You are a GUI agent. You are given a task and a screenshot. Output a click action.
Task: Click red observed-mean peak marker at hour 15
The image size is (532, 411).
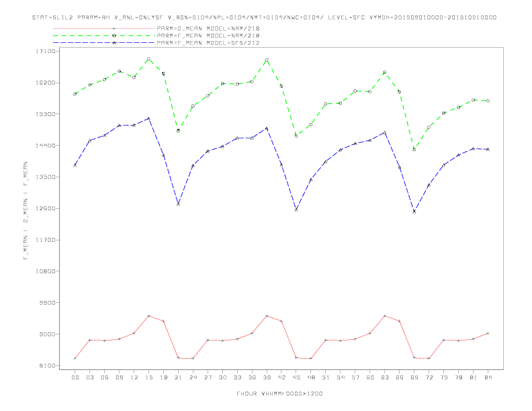[148, 316]
